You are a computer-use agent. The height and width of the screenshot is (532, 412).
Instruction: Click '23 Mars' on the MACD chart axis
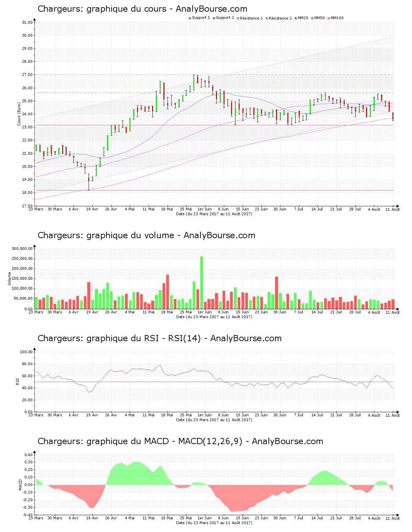coord(36,518)
